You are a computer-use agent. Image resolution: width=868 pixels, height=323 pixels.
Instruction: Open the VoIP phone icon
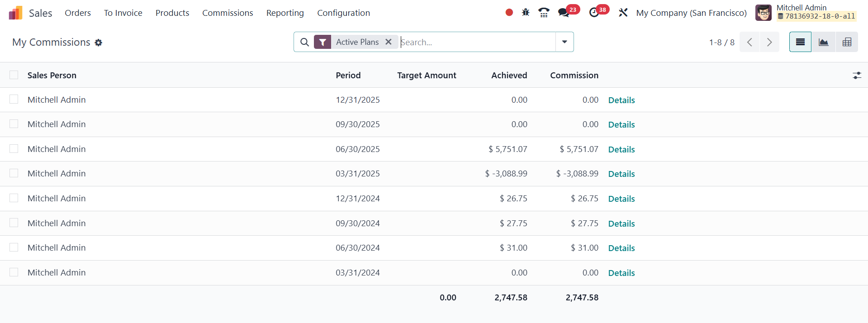tap(544, 13)
